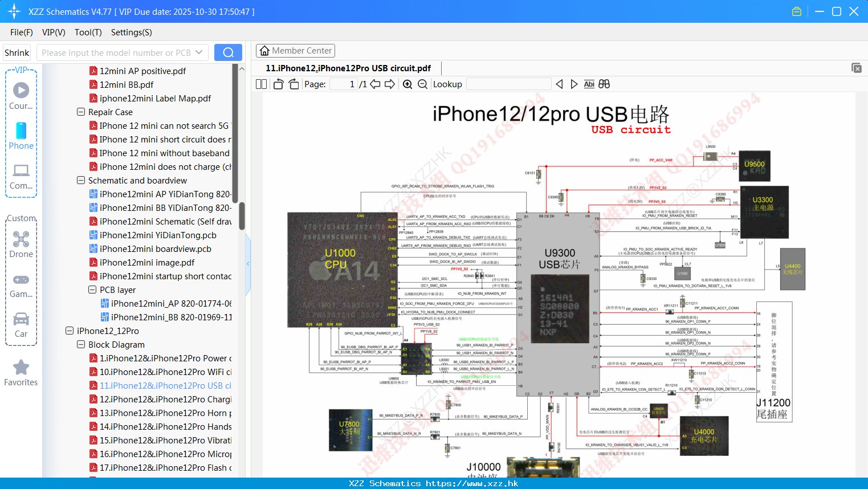This screenshot has height=489, width=868.
Task: Open 17.iPhone12 Flash diagram file
Action: coord(160,468)
